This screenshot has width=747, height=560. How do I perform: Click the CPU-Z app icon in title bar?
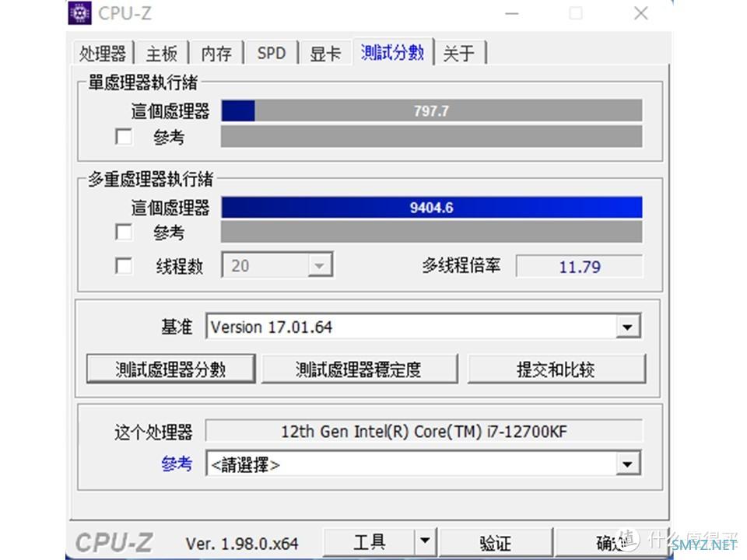pos(79,13)
